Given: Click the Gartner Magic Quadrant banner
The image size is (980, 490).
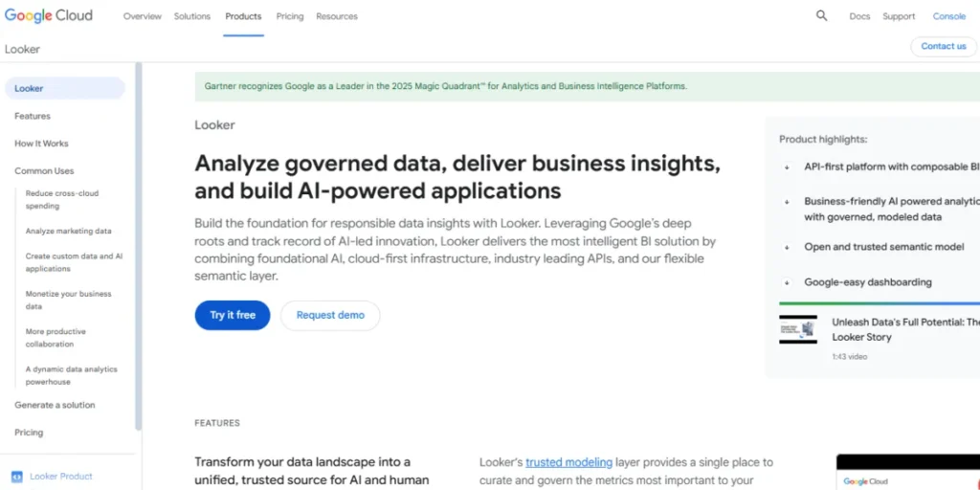Looking at the screenshot, I should coord(588,86).
